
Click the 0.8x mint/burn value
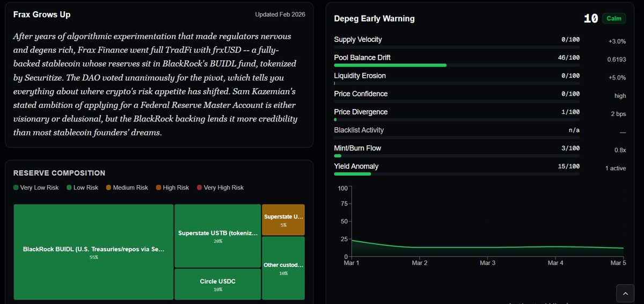(621, 150)
